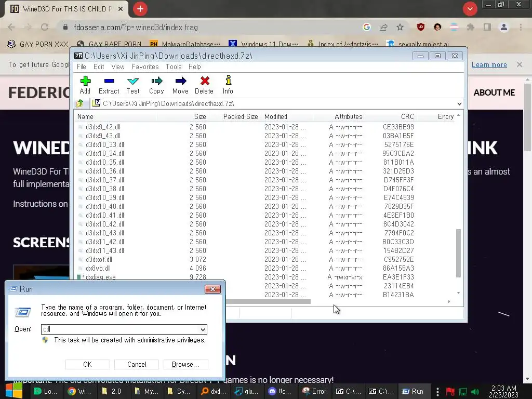Select file d3dx11_42.dll
Image resolution: width=532 pixels, height=399 pixels.
(105, 242)
